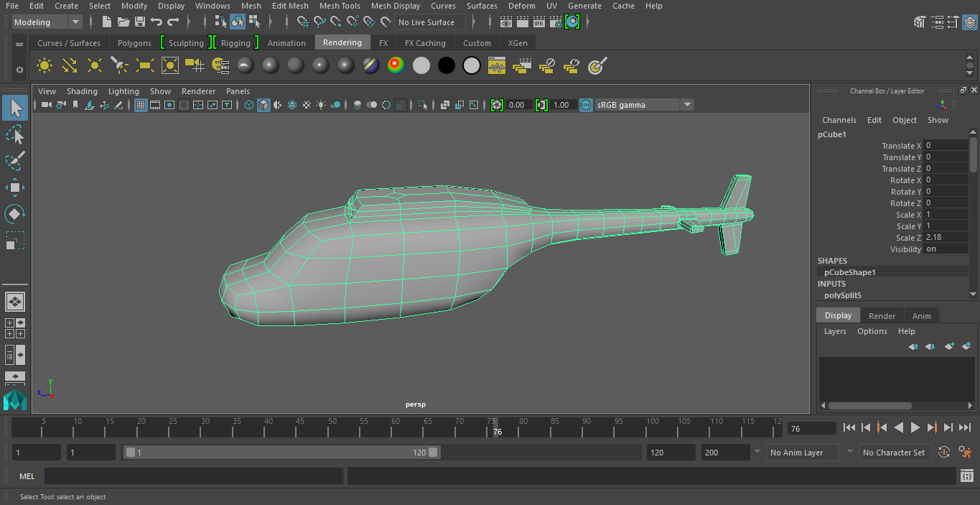Screen dimensions: 980x505
Task: Click the No Character Set button
Action: point(893,453)
